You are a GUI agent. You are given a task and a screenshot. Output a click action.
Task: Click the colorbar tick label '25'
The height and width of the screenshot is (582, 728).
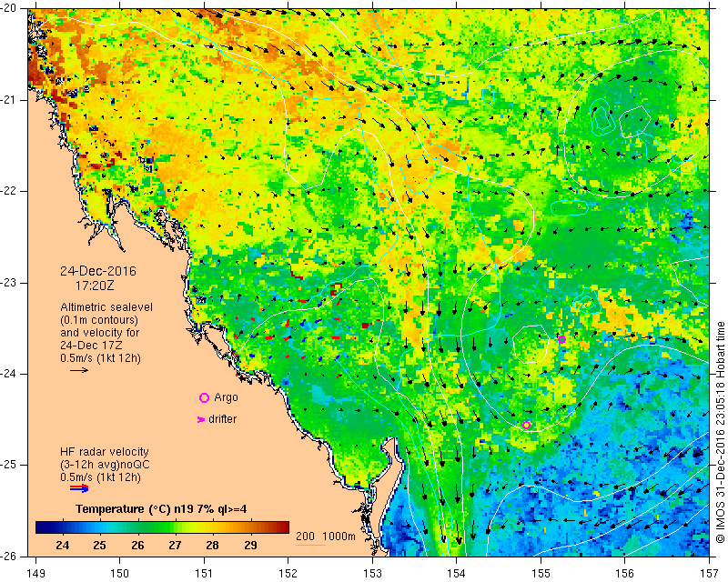[x=100, y=545]
